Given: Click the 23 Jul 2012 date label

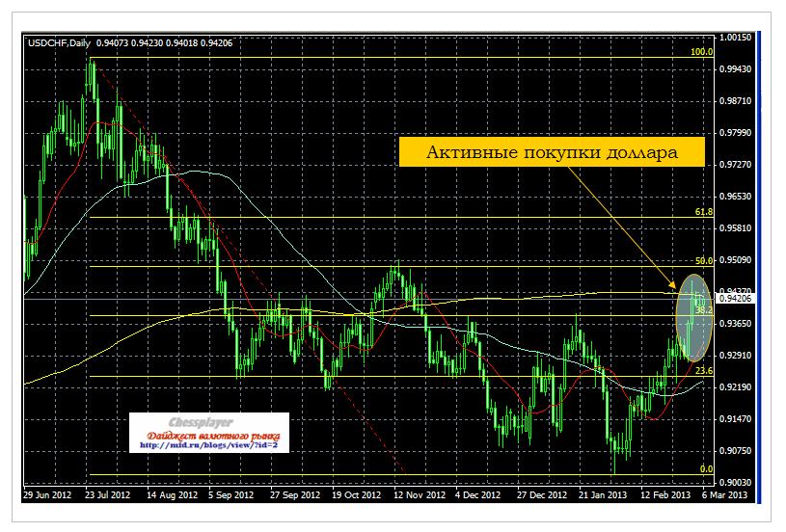Looking at the screenshot, I should click(x=106, y=494).
